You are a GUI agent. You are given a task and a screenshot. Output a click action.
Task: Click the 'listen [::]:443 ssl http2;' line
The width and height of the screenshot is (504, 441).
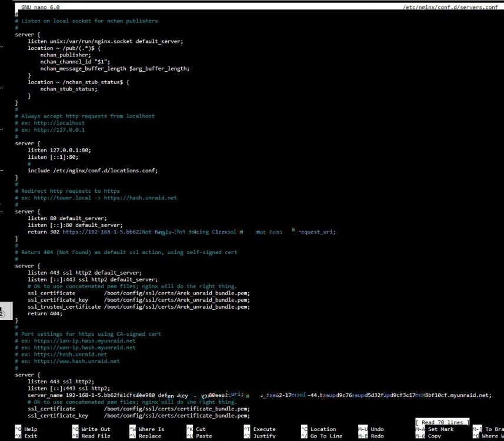point(69,388)
